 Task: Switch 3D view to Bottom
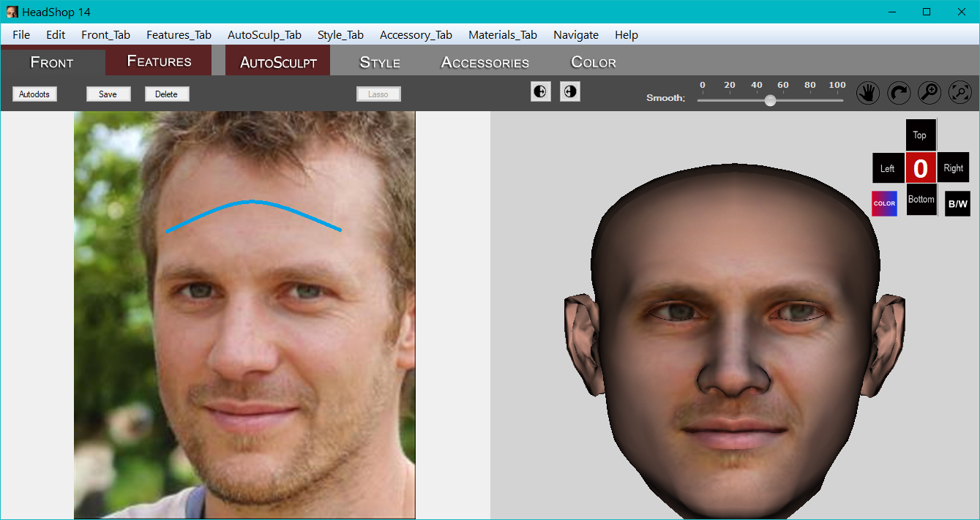click(921, 200)
